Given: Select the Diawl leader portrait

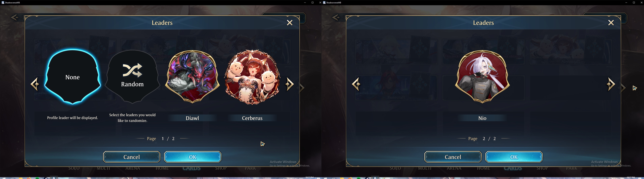Looking at the screenshot, I should tap(192, 76).
